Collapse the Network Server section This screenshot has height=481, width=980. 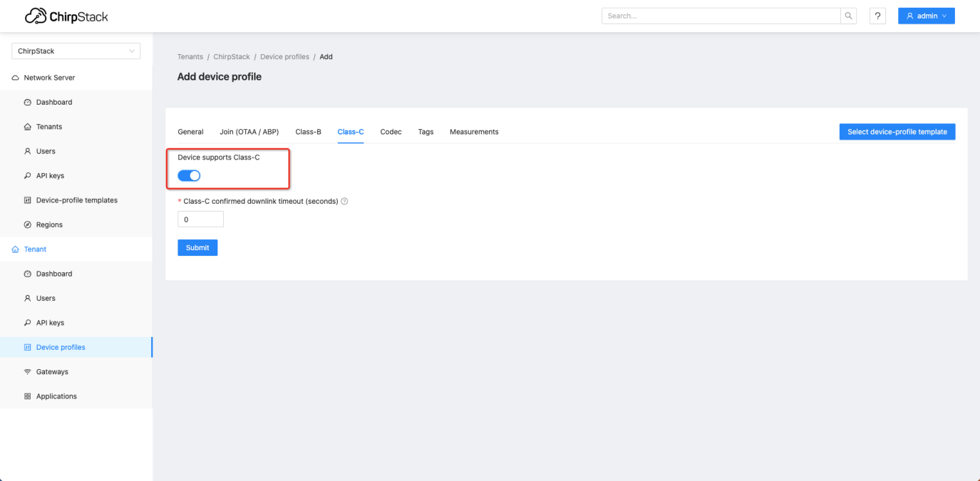coord(49,78)
